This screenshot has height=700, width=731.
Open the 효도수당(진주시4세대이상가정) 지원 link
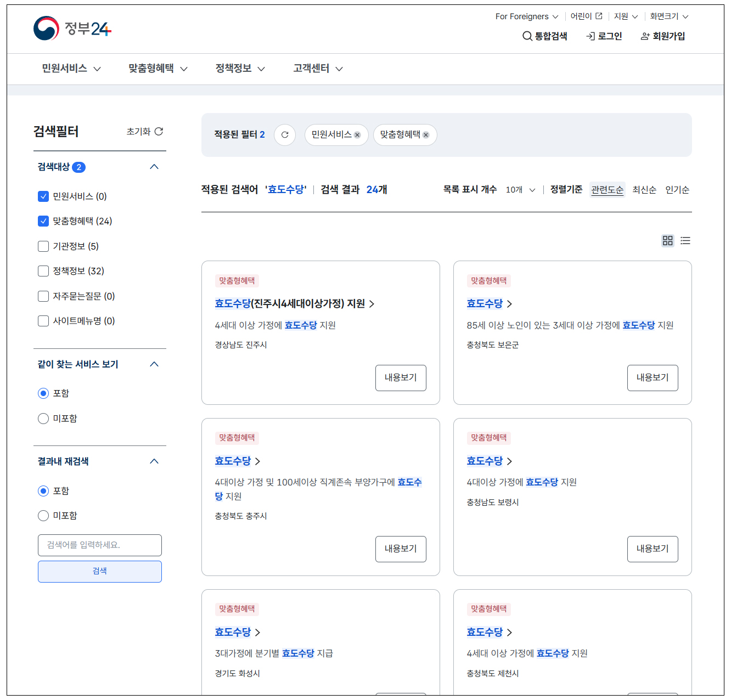click(289, 303)
